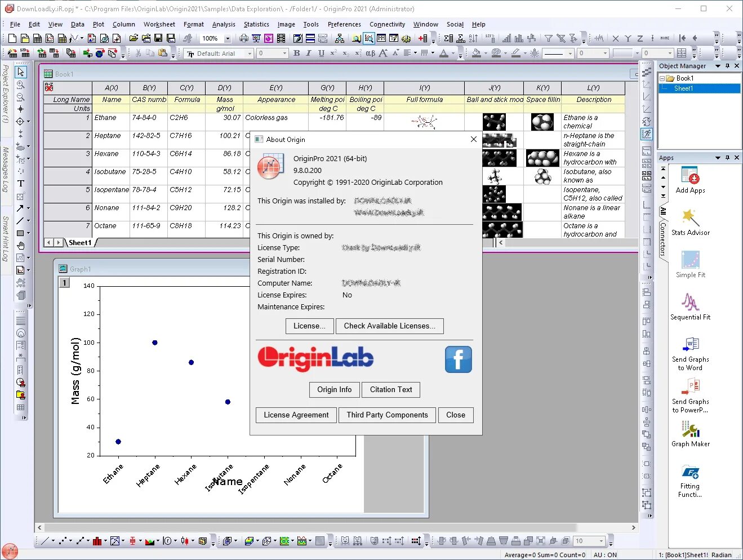This screenshot has width=743, height=560.
Task: Collapse the Book1 tree node
Action: [662, 78]
